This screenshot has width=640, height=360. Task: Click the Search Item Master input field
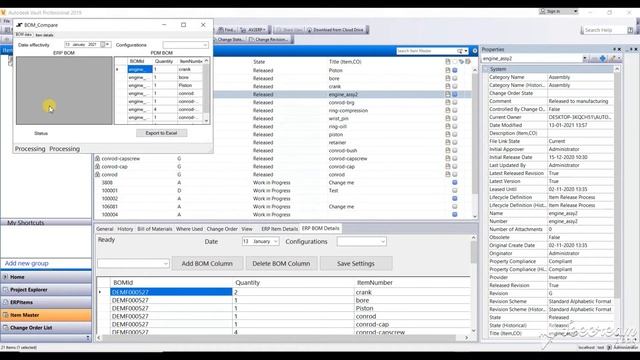pos(426,51)
